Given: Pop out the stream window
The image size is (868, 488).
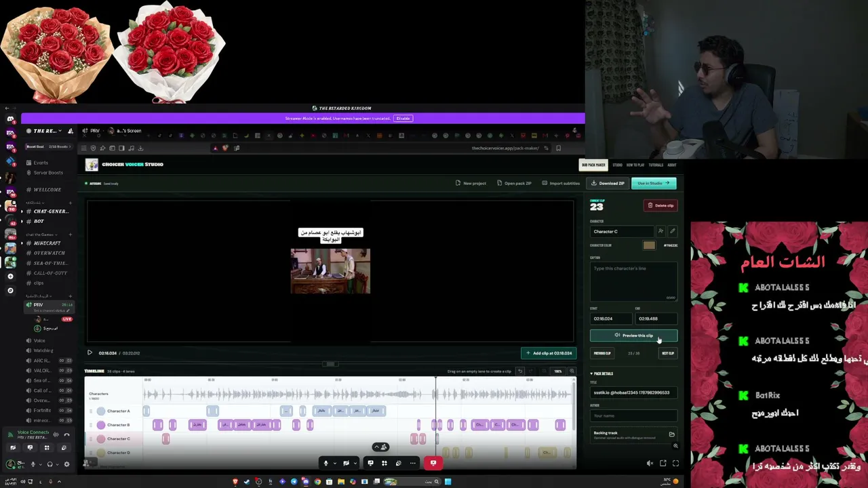Looking at the screenshot, I should pyautogui.click(x=663, y=464).
